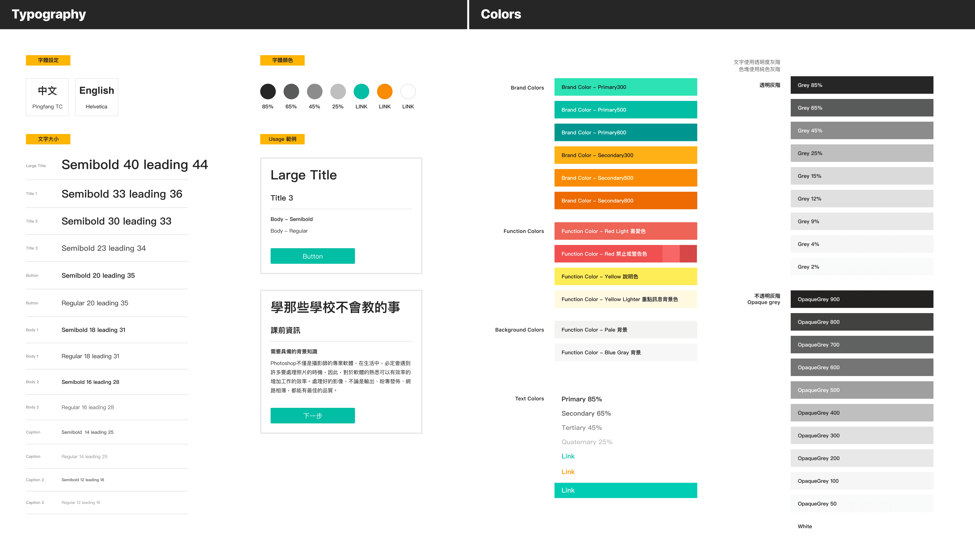Click the 45% grey color circle
Image resolution: width=975 pixels, height=560 pixels.
coord(314,91)
